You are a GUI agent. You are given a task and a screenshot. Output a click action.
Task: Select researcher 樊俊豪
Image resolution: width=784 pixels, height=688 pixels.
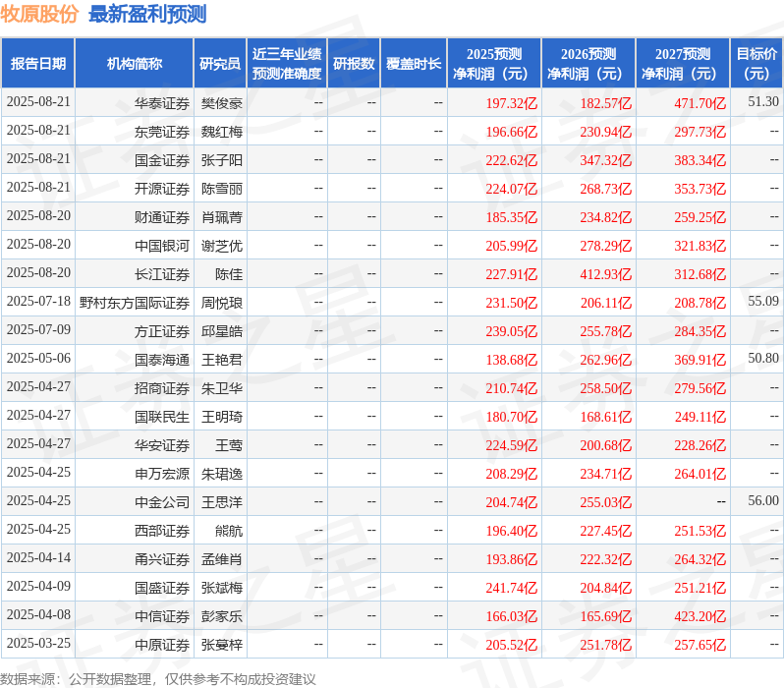point(222,103)
